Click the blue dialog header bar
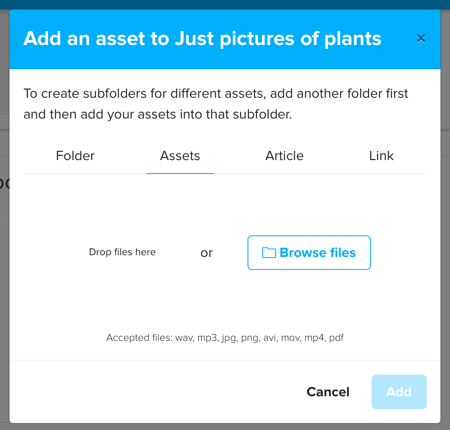This screenshot has height=430, width=450. [225, 39]
